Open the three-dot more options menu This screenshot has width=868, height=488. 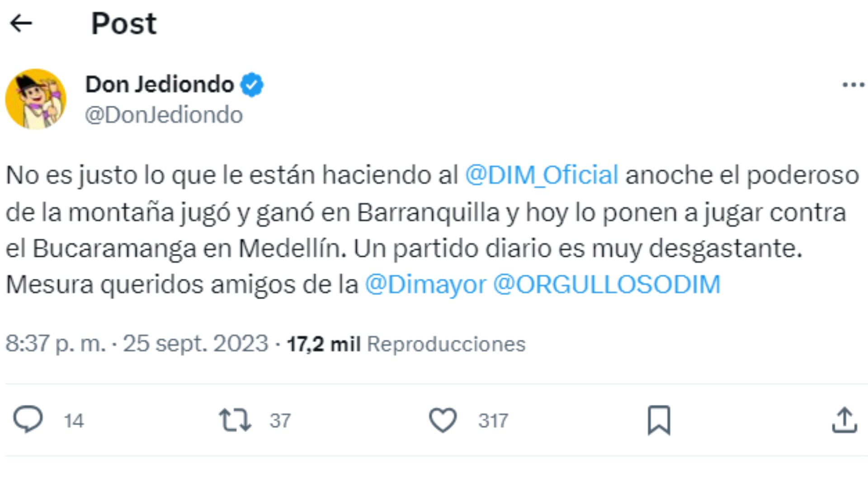853,84
